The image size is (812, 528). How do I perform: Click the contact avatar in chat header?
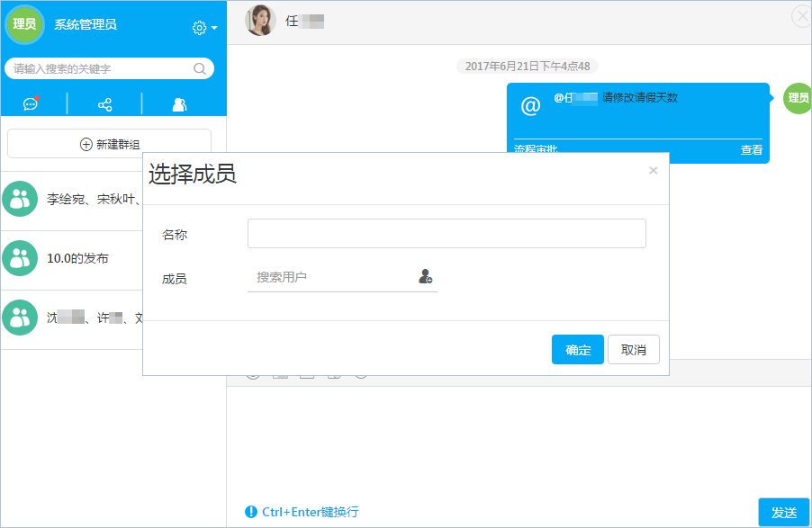coord(260,21)
